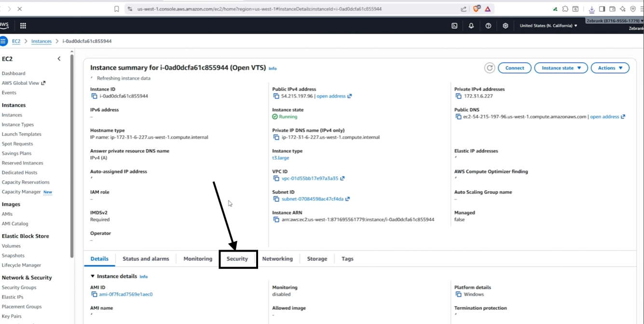Open Launch Templates in the sidebar
Viewport: 644px width, 324px height.
22,134
